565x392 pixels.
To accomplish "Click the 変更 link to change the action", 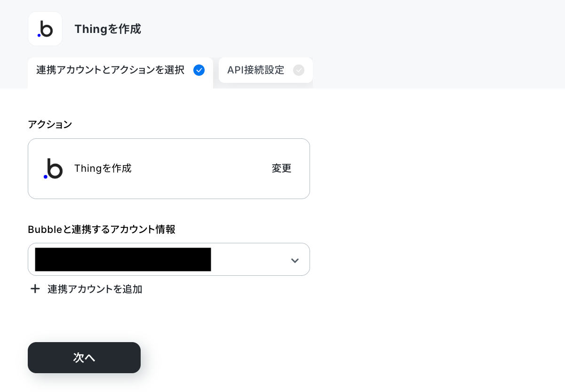I will coord(281,168).
